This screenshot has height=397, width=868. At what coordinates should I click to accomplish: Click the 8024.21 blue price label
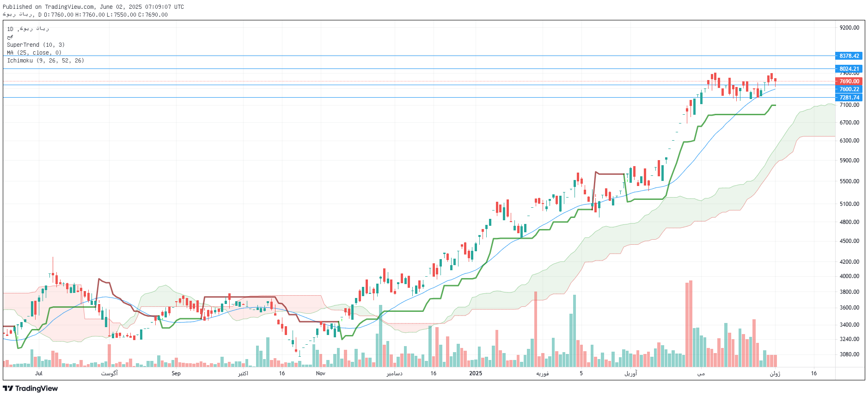[x=849, y=69]
